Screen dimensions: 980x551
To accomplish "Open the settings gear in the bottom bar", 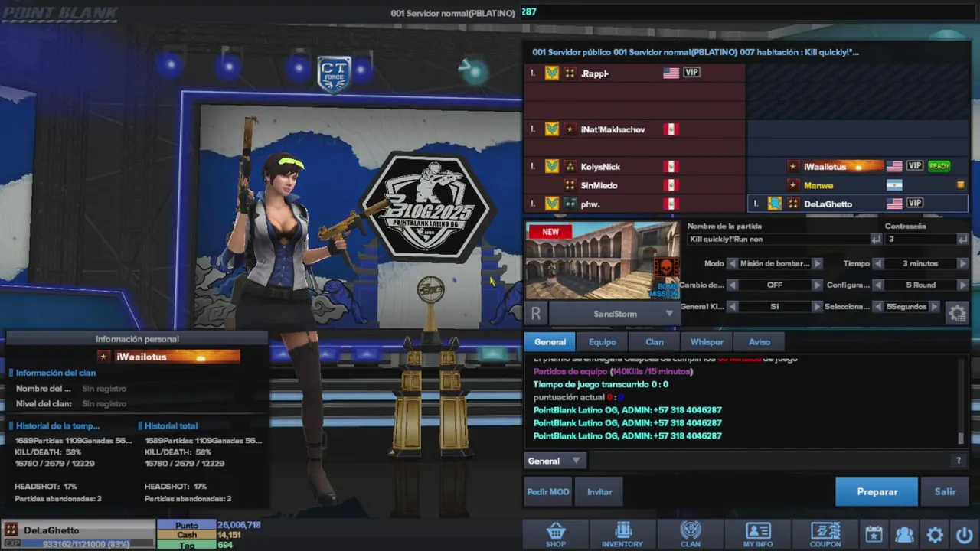I will (x=935, y=534).
